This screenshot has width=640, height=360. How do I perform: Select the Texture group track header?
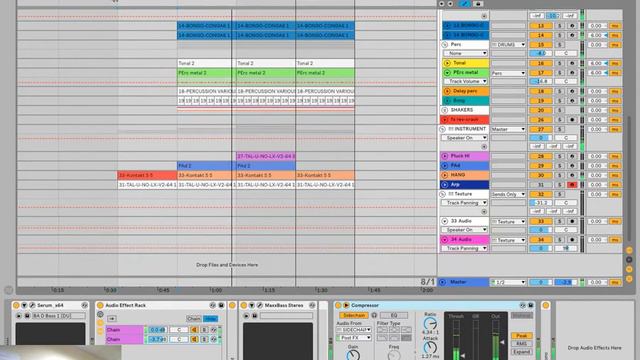pyautogui.click(x=465, y=194)
